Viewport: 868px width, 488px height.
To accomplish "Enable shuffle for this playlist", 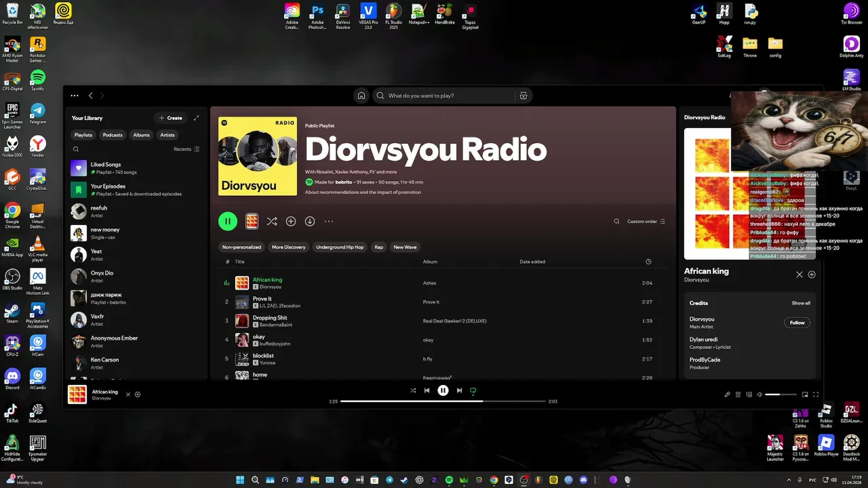I will [272, 221].
